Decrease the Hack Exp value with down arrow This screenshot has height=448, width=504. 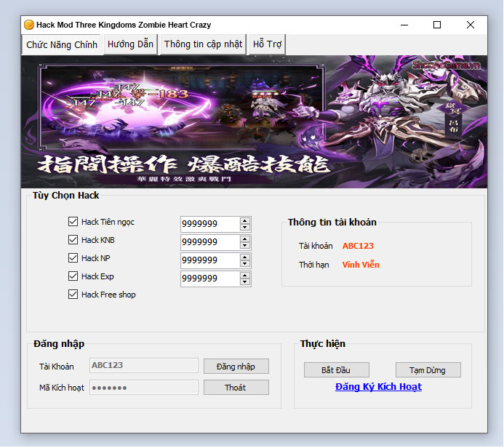245,282
